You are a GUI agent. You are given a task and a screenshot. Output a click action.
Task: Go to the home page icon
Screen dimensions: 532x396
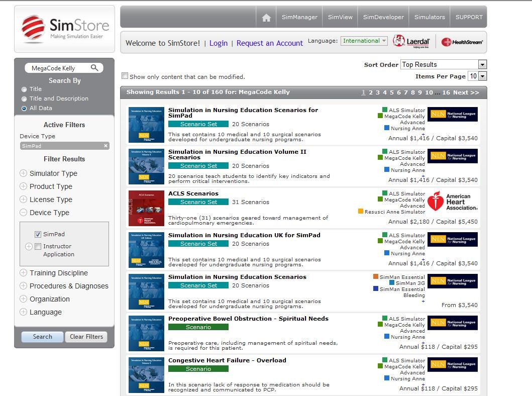pos(266,17)
